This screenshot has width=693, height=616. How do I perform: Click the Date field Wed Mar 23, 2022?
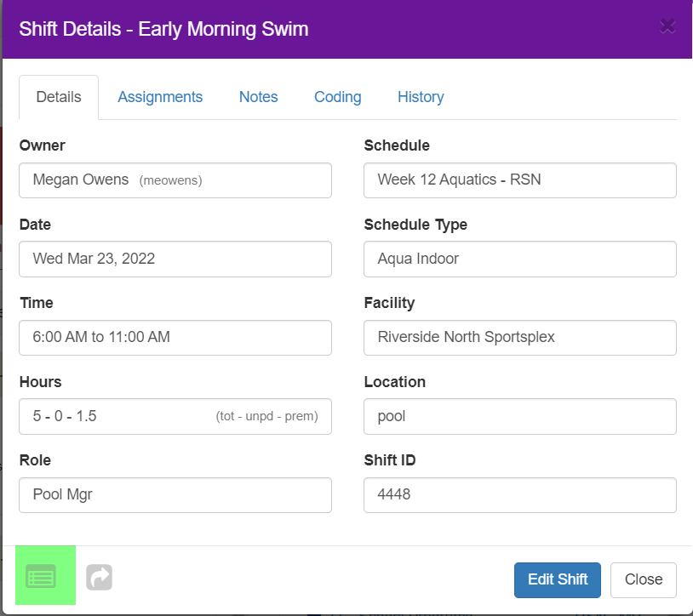pyautogui.click(x=175, y=259)
